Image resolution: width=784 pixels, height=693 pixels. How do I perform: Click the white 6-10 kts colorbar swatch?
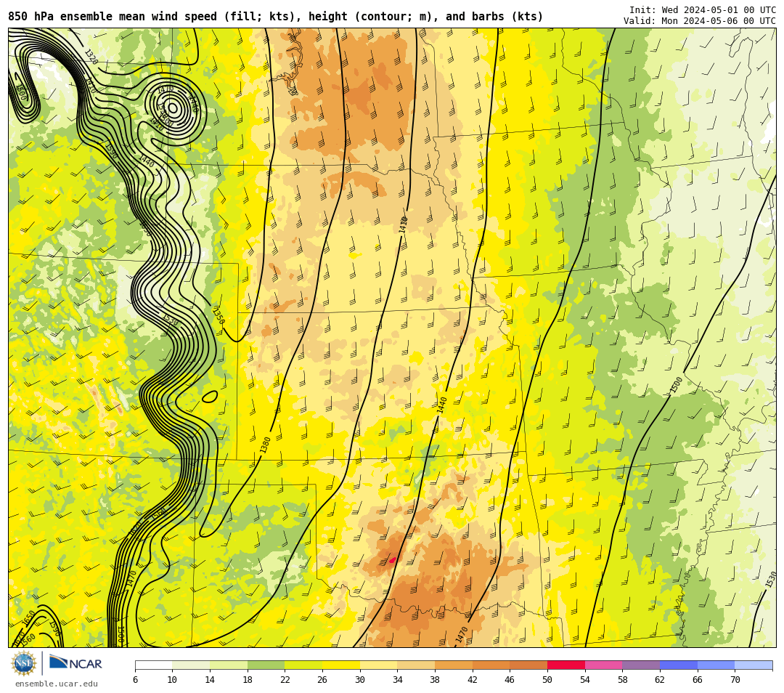(153, 665)
